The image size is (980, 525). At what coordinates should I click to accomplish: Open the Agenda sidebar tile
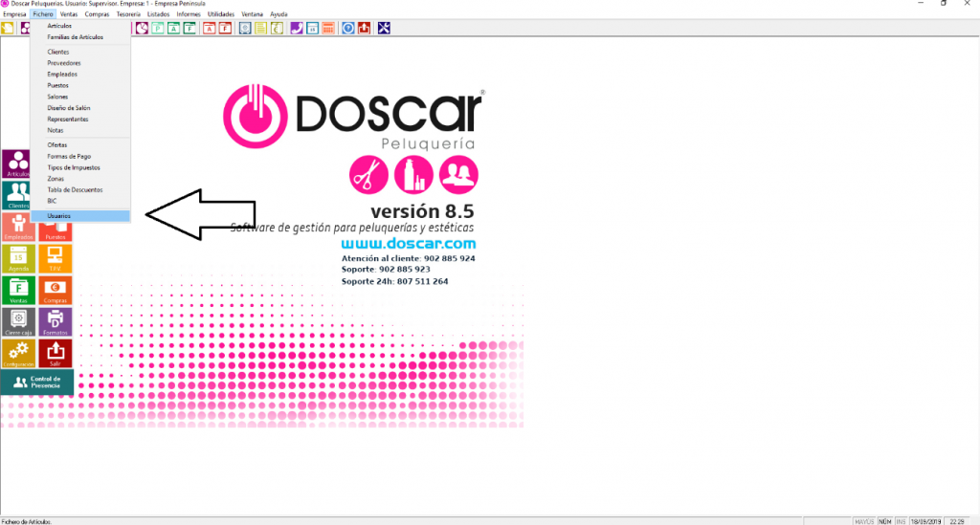tap(18, 258)
